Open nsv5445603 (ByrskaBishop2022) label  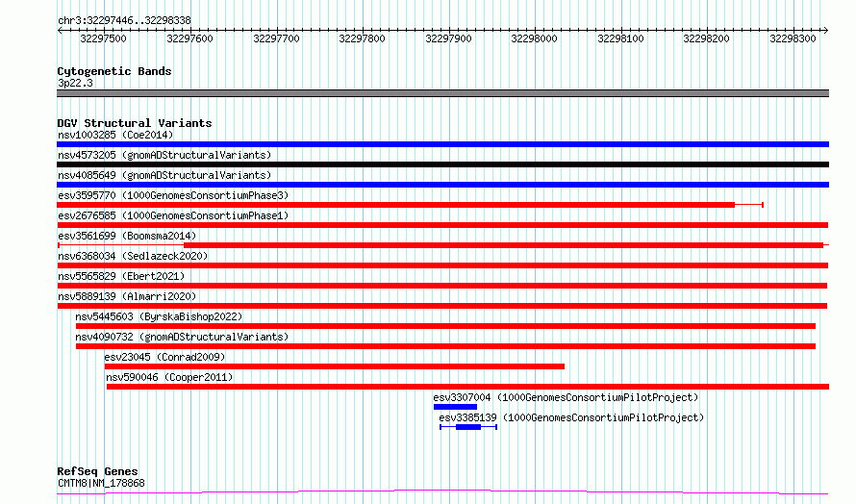(x=159, y=316)
